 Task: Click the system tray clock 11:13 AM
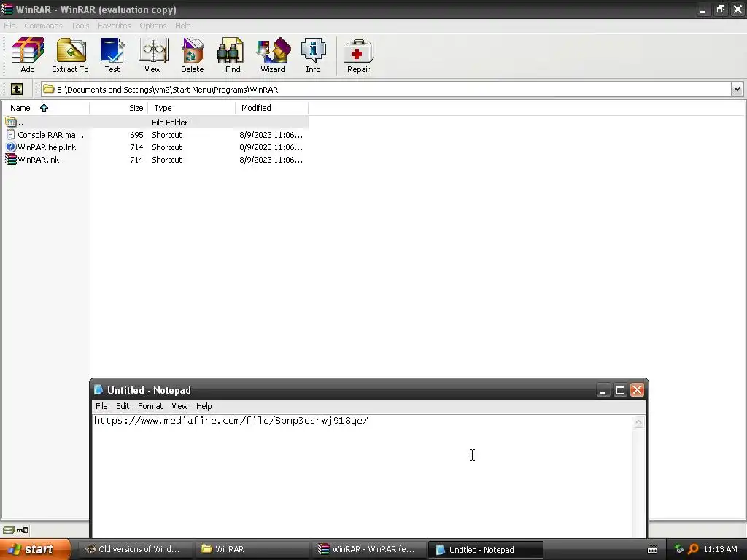[720, 549]
